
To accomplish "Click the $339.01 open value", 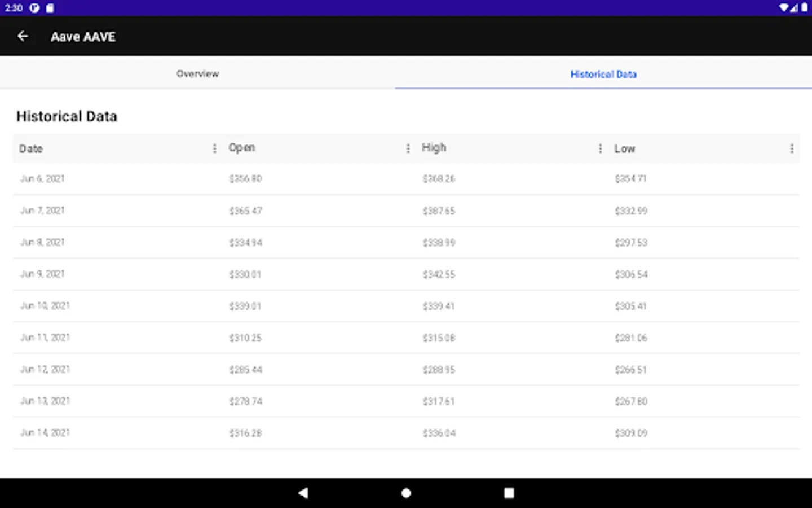I will (245, 306).
